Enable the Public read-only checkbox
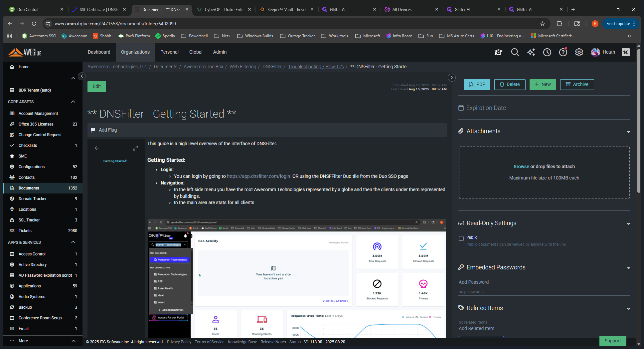Image resolution: width=644 pixels, height=349 pixels. pyautogui.click(x=461, y=238)
